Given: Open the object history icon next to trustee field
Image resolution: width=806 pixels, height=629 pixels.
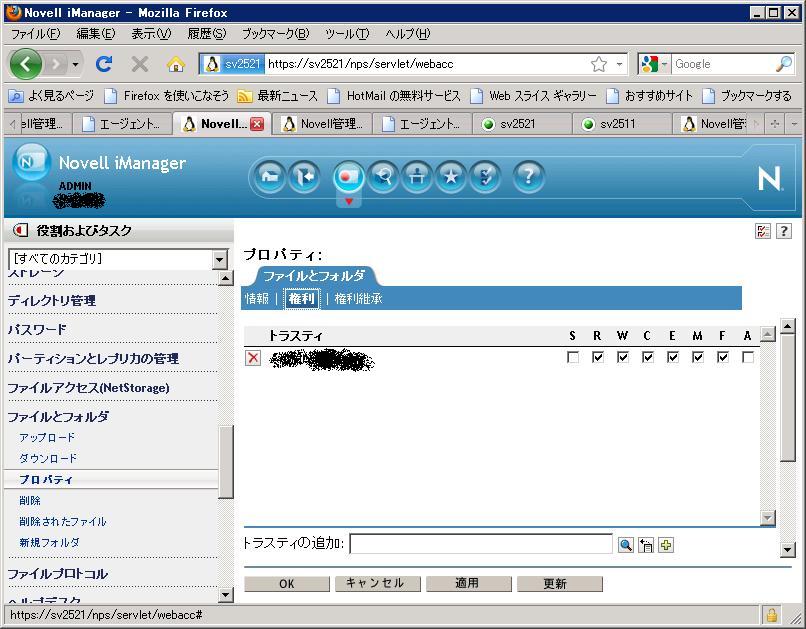Looking at the screenshot, I should click(x=646, y=545).
